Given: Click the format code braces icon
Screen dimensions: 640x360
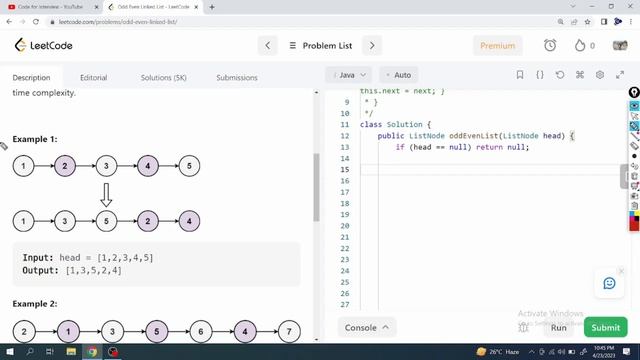Looking at the screenshot, I should tap(540, 75).
